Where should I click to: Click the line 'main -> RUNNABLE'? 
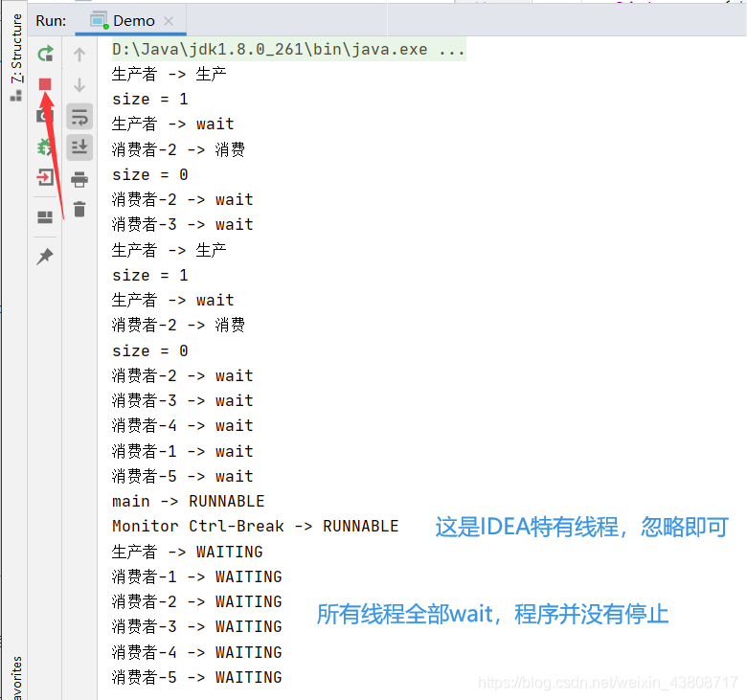click(188, 501)
